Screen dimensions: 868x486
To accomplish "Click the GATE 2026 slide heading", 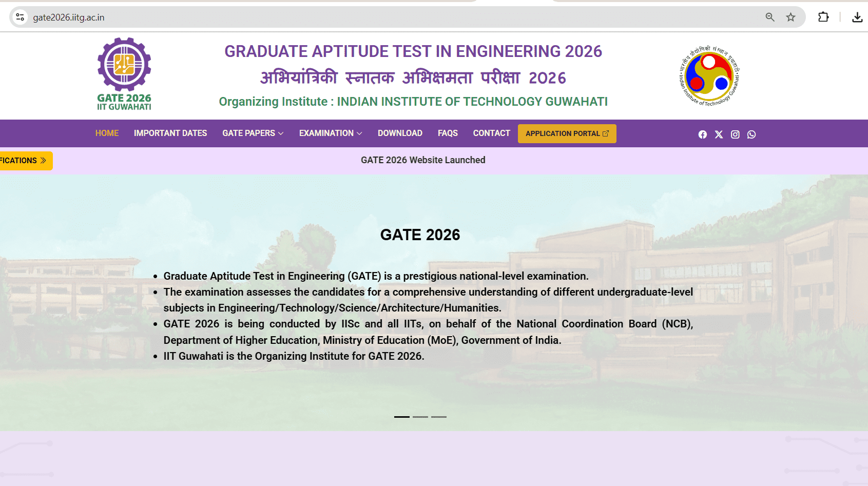I will click(420, 235).
